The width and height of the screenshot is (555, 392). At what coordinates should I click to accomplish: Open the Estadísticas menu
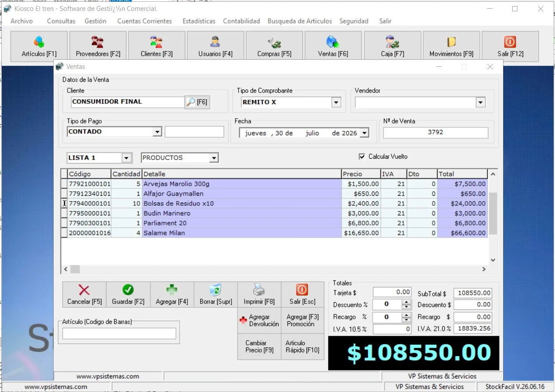pyautogui.click(x=199, y=21)
